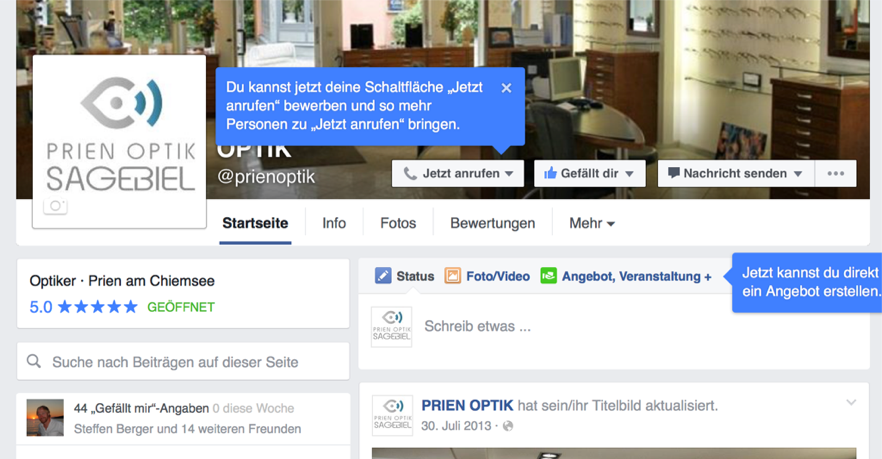Switch to the Info tab
The image size is (882, 459).
334,223
